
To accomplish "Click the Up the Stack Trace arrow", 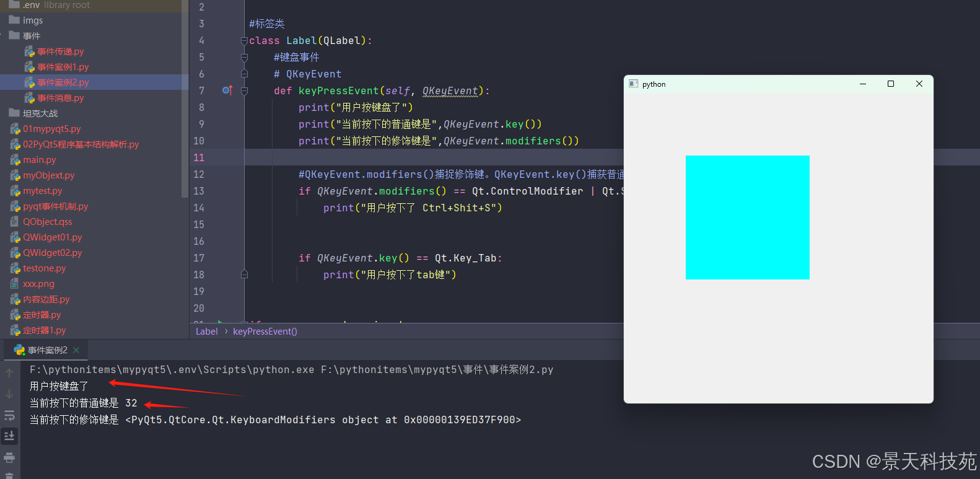I will pyautogui.click(x=9, y=373).
